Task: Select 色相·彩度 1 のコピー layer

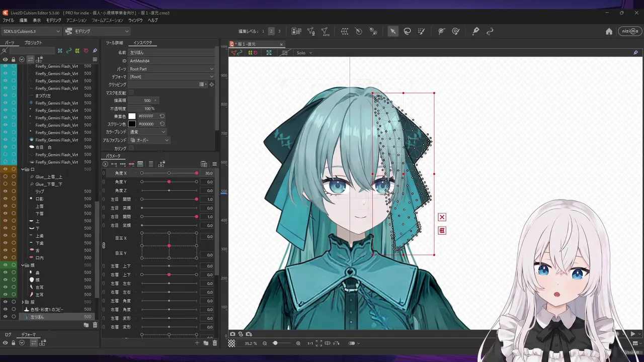Action: click(47, 310)
